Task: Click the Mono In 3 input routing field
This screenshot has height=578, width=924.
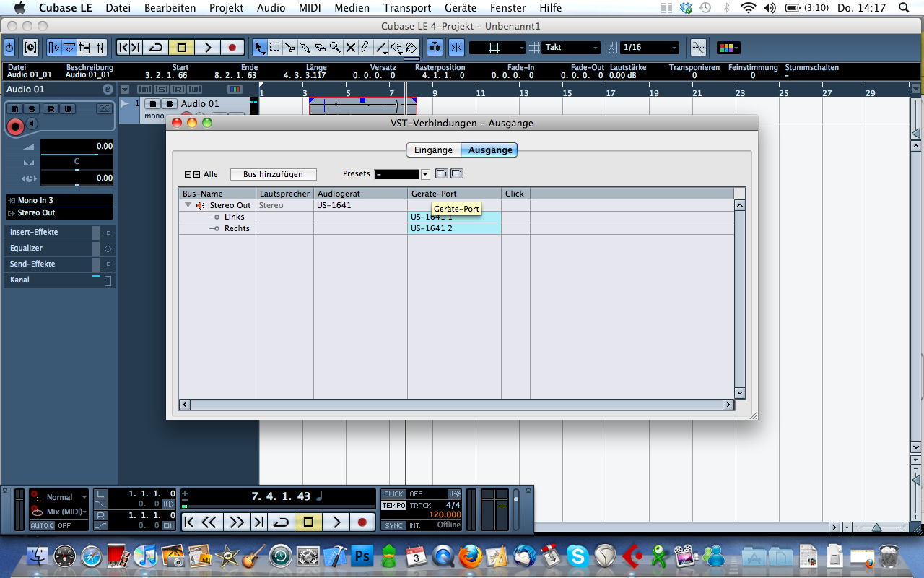Action: point(59,200)
